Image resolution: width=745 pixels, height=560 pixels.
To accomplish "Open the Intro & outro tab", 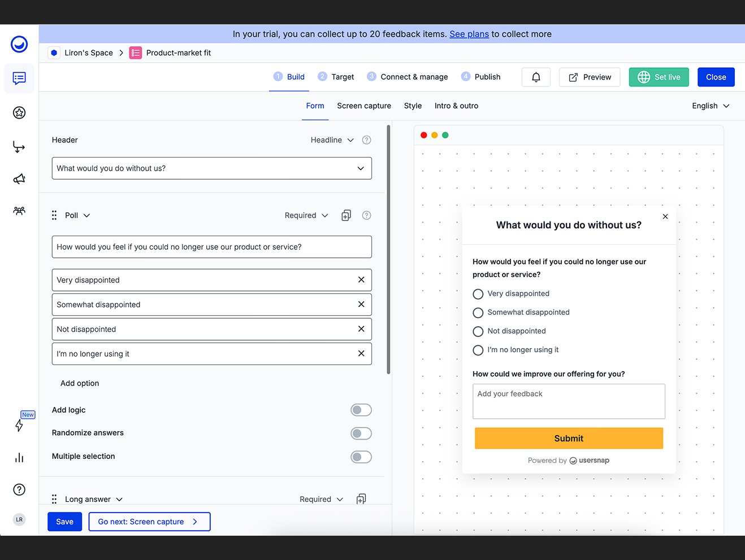I will (456, 106).
